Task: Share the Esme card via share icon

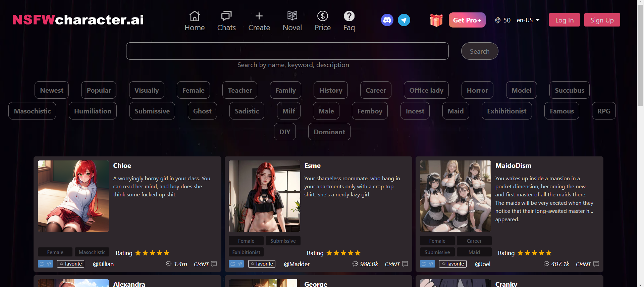Action: point(232,264)
